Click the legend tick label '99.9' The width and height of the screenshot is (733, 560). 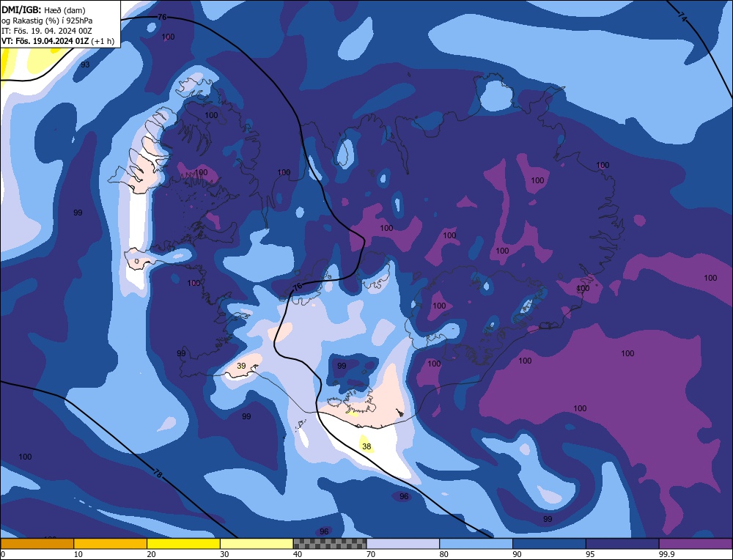(666, 554)
